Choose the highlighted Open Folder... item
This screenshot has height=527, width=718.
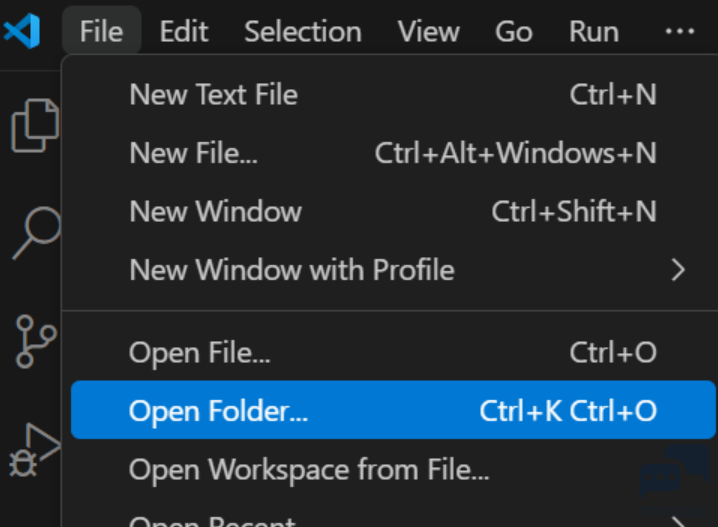393,410
